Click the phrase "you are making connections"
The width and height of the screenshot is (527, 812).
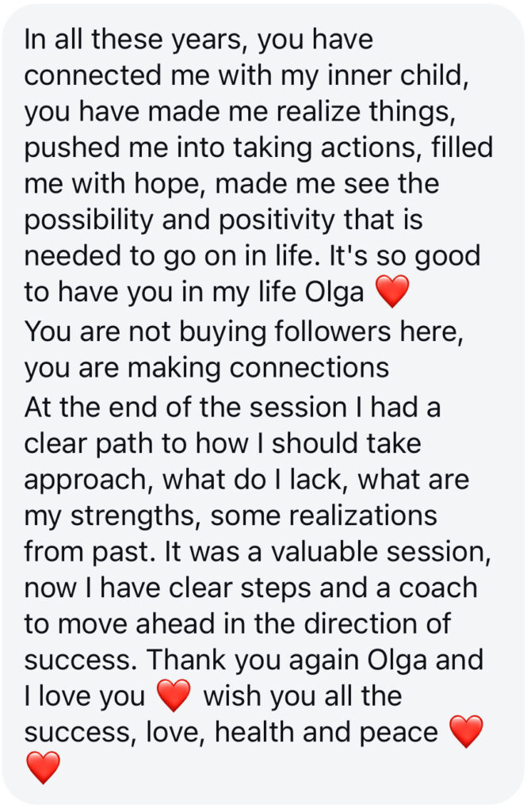(x=206, y=368)
